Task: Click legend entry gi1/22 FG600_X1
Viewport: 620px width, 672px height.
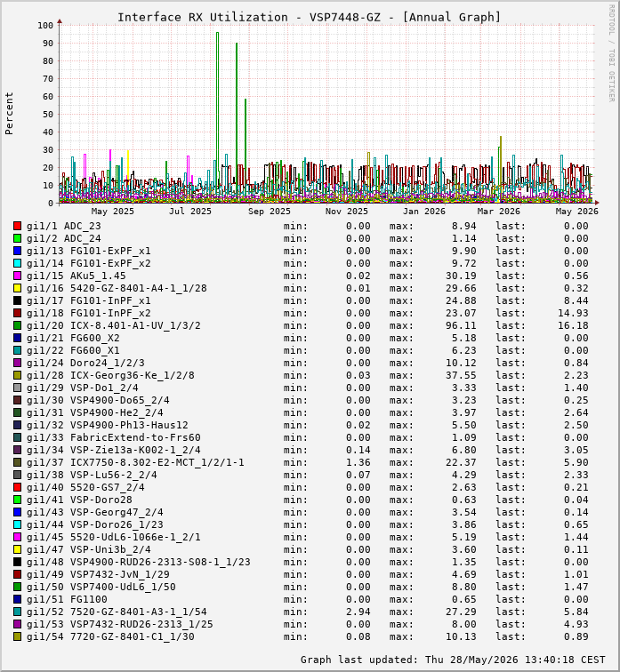Action: click(x=73, y=350)
